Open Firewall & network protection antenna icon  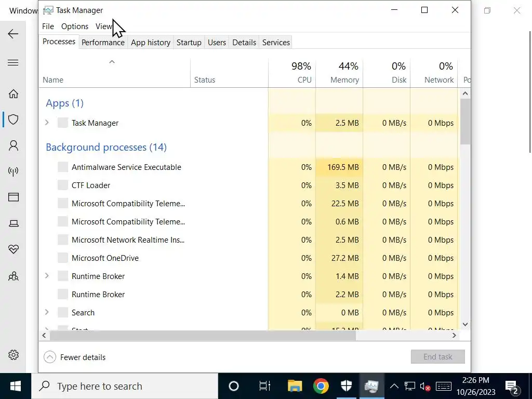click(x=13, y=171)
